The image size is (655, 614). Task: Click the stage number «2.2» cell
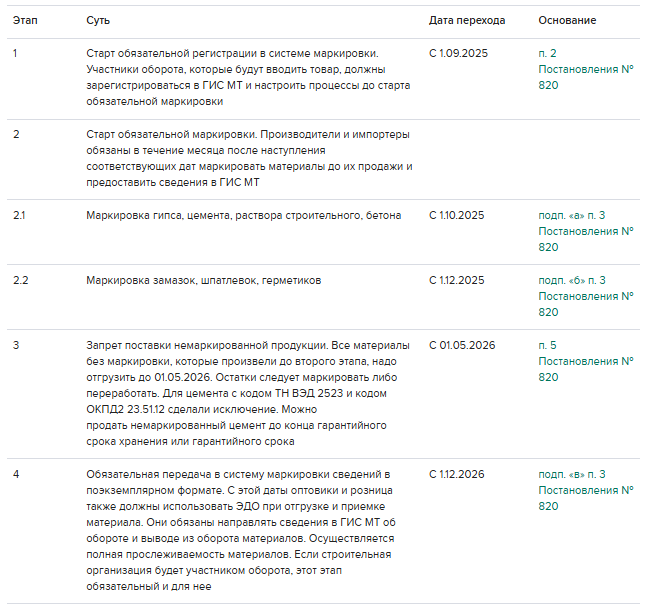[20, 280]
